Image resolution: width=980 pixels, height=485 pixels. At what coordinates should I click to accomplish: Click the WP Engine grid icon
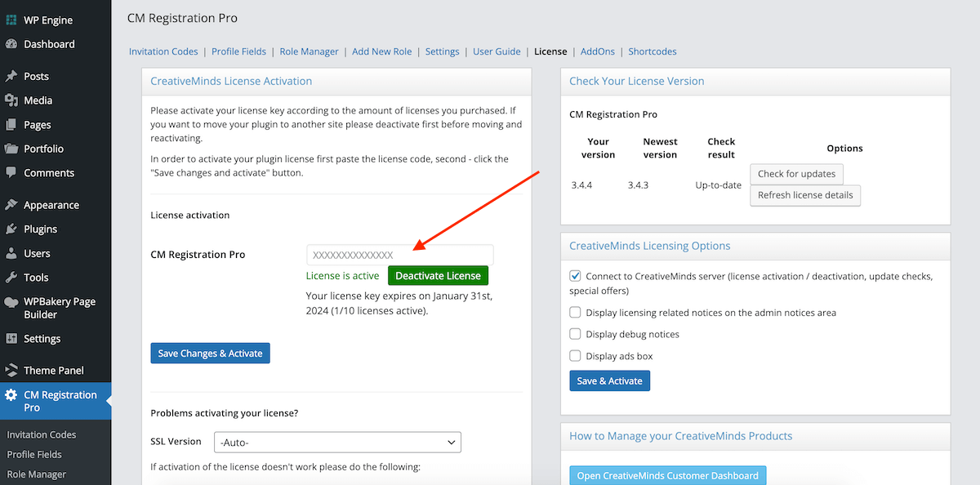11,20
